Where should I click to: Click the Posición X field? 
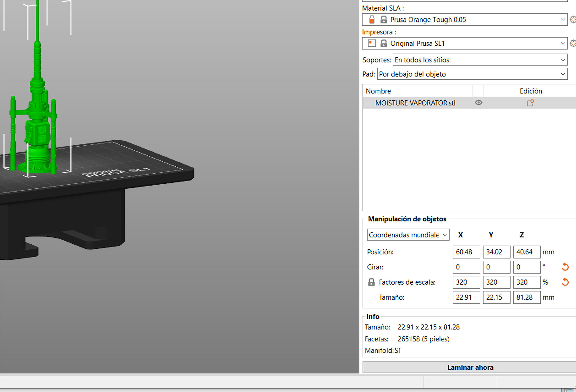[466, 252]
